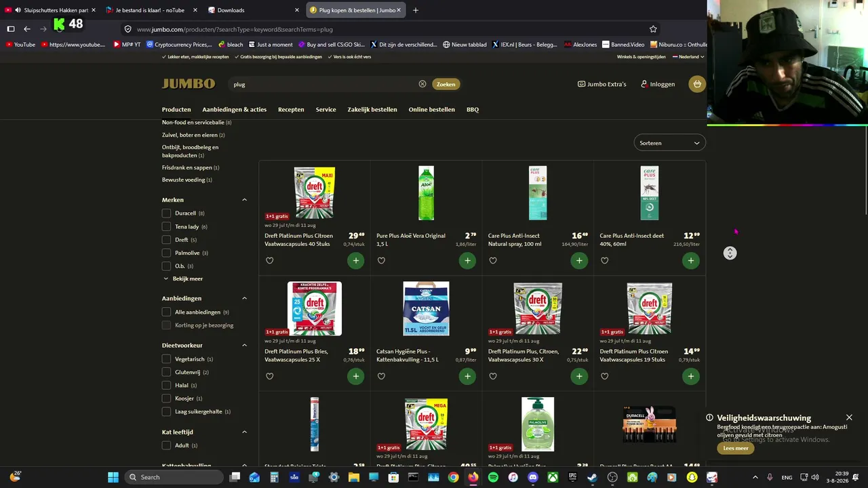Collapse the Kat leeftijd filter section
868x488 pixels.
coord(245,432)
